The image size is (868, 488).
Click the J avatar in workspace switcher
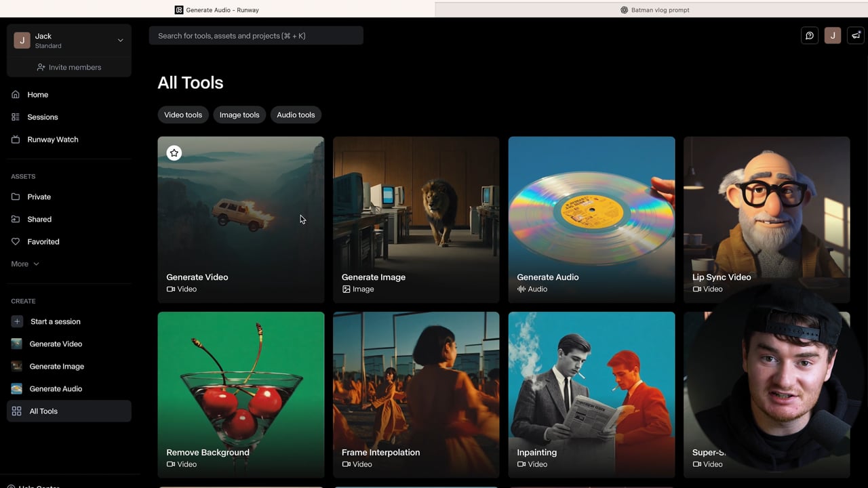coord(22,41)
